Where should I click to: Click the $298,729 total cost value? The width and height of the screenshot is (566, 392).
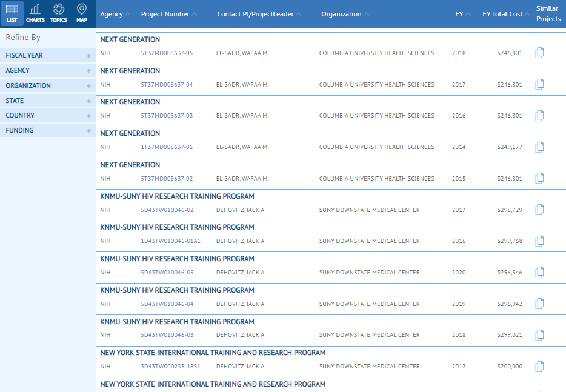[510, 210]
